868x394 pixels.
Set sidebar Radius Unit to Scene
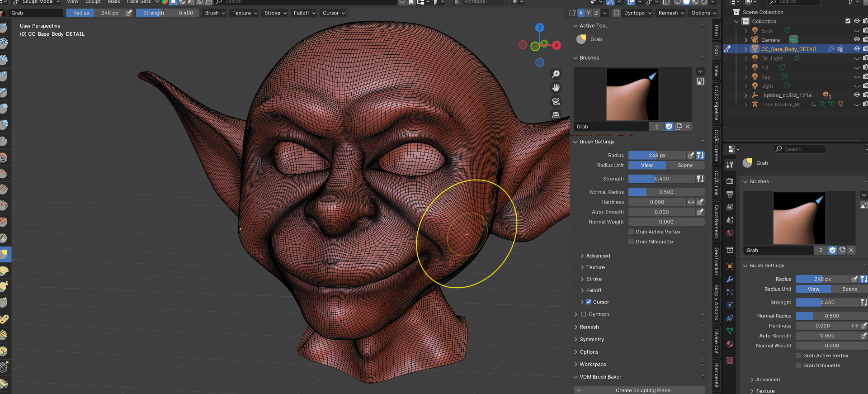click(x=685, y=165)
